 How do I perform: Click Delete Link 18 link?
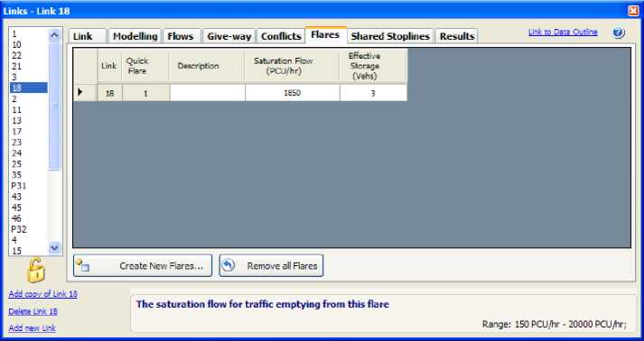point(33,311)
